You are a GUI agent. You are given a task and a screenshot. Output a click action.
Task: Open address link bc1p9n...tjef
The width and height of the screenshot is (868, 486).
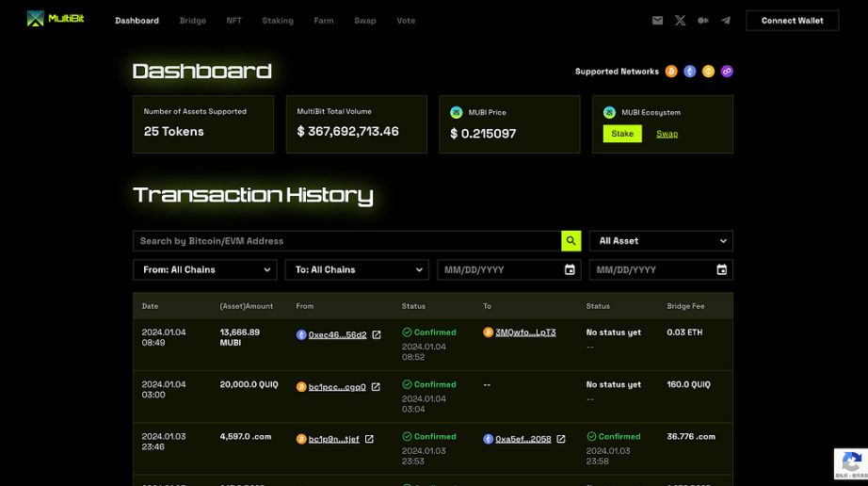pyautogui.click(x=334, y=439)
